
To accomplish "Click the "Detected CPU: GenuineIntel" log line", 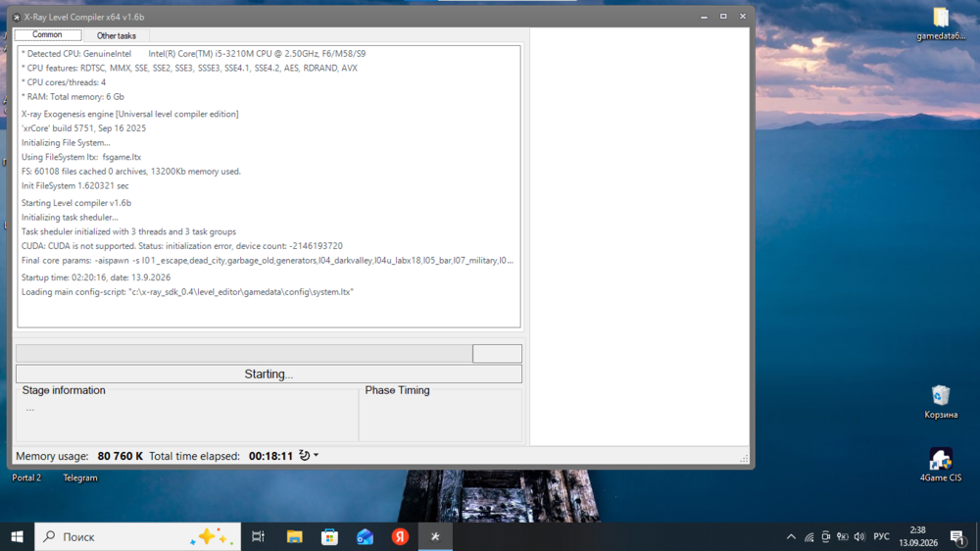I will (193, 54).
